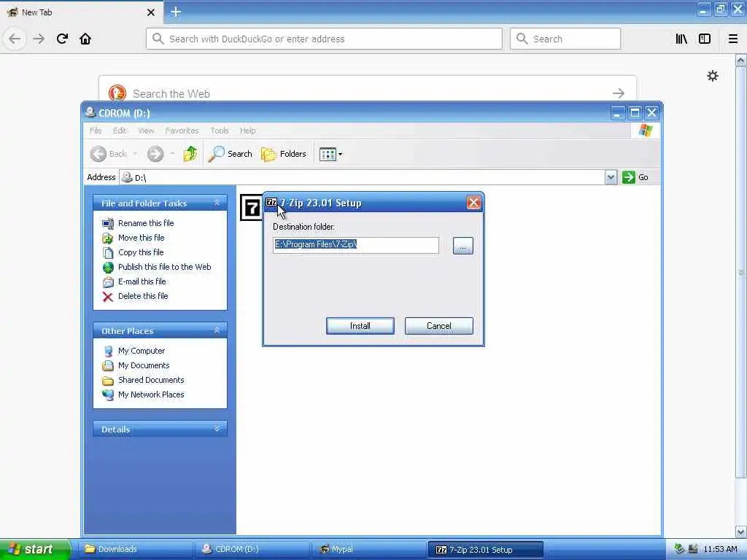The image size is (747, 560).
Task: Click the E-mail envelope icon
Action: [x=108, y=282]
